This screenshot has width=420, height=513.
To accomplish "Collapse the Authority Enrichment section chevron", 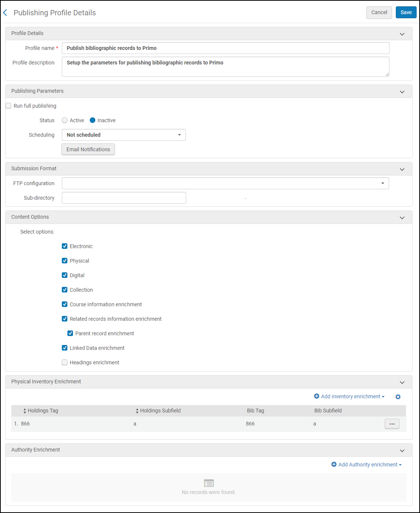I will tap(402, 450).
